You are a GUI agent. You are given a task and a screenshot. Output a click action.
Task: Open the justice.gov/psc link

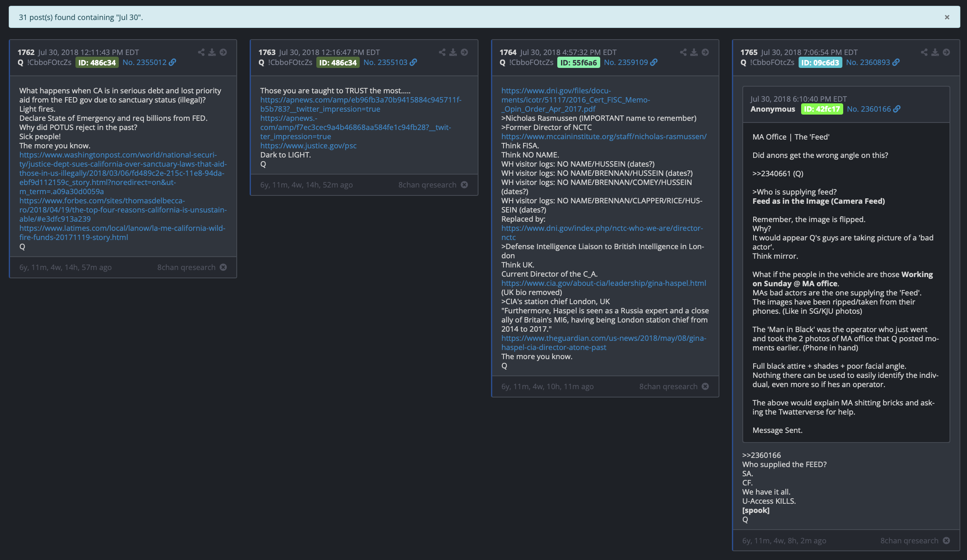[308, 145]
